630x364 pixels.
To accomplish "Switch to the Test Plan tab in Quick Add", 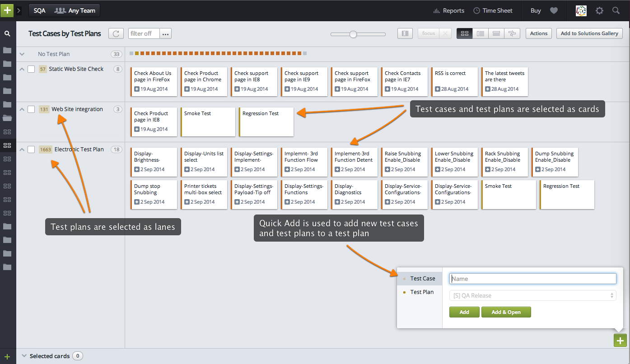I will tap(423, 292).
